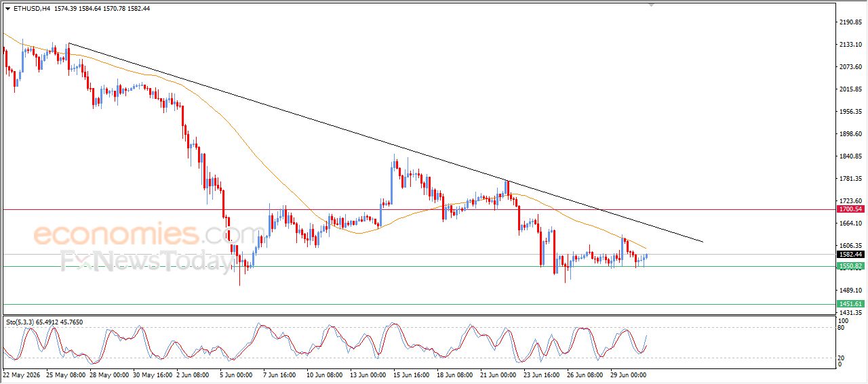Screen dimensions: 868x384
Task: Click the 22 May 2026 date label
Action: point(21,374)
